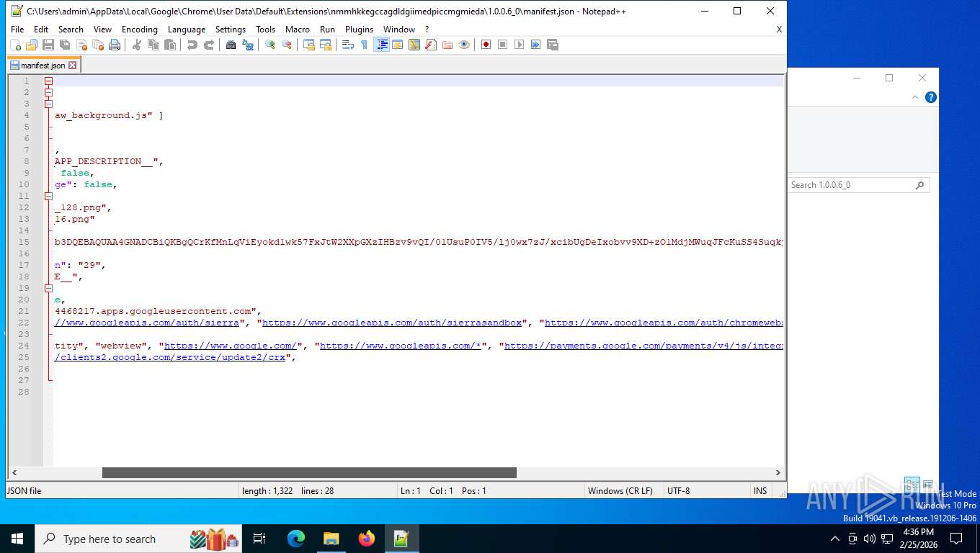Viewport: 980px width, 553px height.
Task: Play back the recorded macro
Action: (x=519, y=45)
